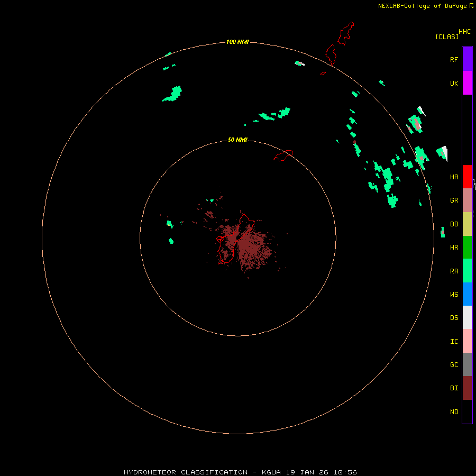Screen dimensions: 476x476
Task: Click the HA label in legend
Action: click(454, 177)
